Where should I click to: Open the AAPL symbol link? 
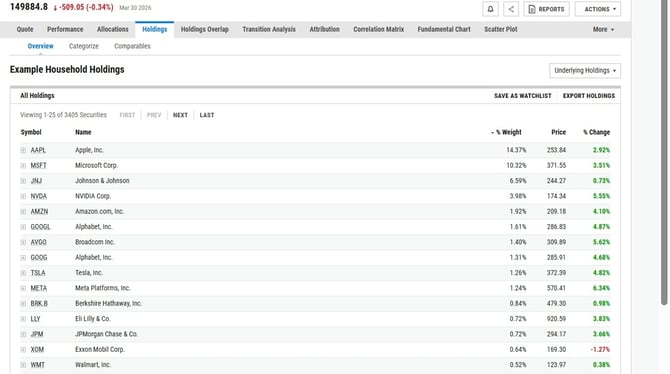coord(38,150)
